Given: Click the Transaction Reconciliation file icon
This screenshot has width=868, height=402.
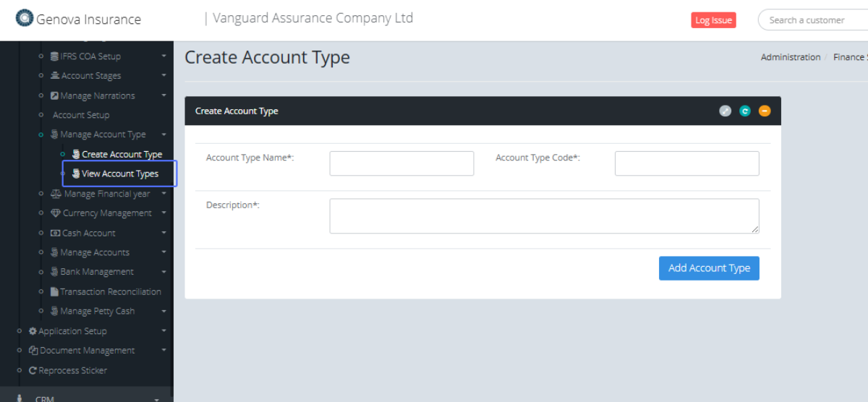Looking at the screenshot, I should [54, 292].
